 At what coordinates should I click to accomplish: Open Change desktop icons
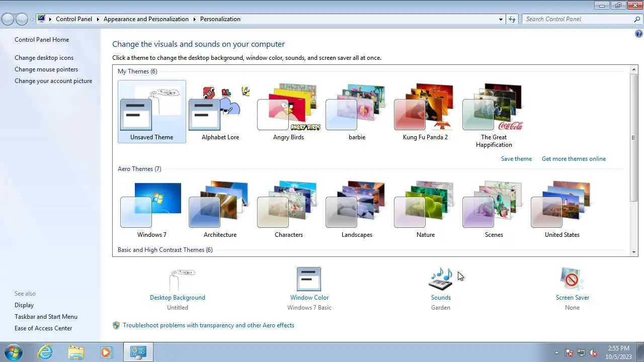click(x=44, y=58)
